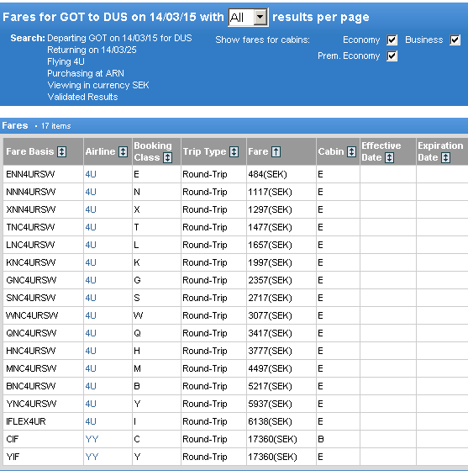This screenshot has width=468, height=476.
Task: Uncheck the Business cabin checkbox
Action: (x=455, y=40)
